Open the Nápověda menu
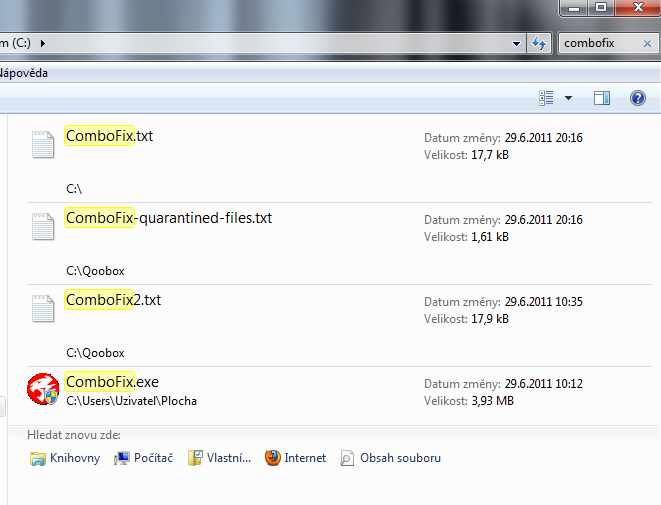Image resolution: width=661 pixels, height=505 pixels. pyautogui.click(x=24, y=73)
